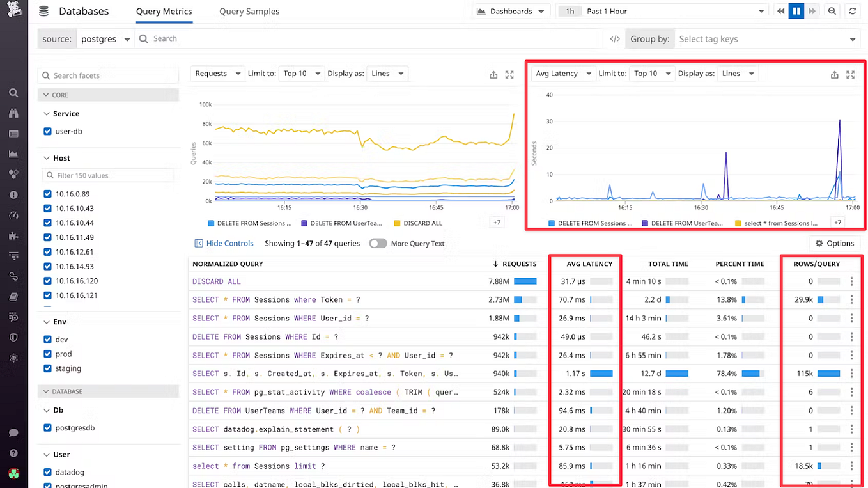868x488 pixels.
Task: Click Hide Controls link
Action: 224,244
